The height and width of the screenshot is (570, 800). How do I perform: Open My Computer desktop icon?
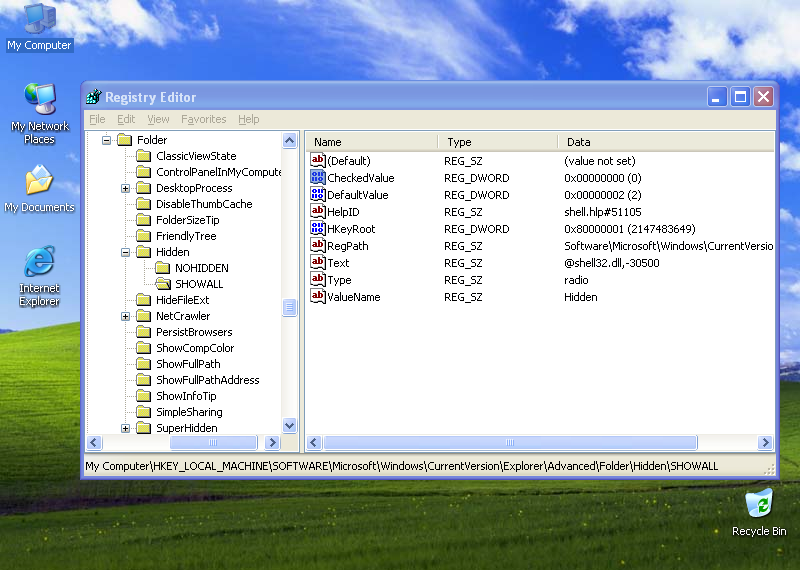[39, 27]
